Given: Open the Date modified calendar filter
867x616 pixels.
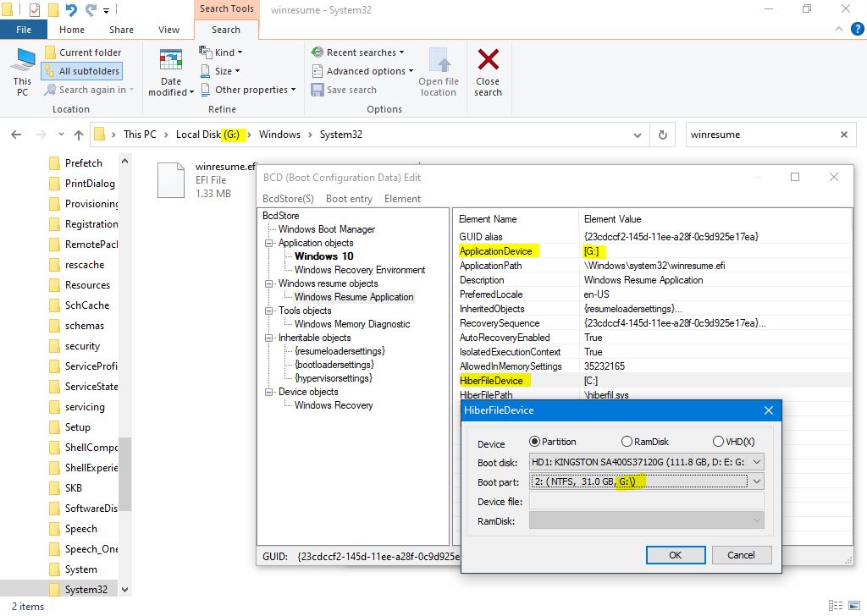Looking at the screenshot, I should point(171,63).
